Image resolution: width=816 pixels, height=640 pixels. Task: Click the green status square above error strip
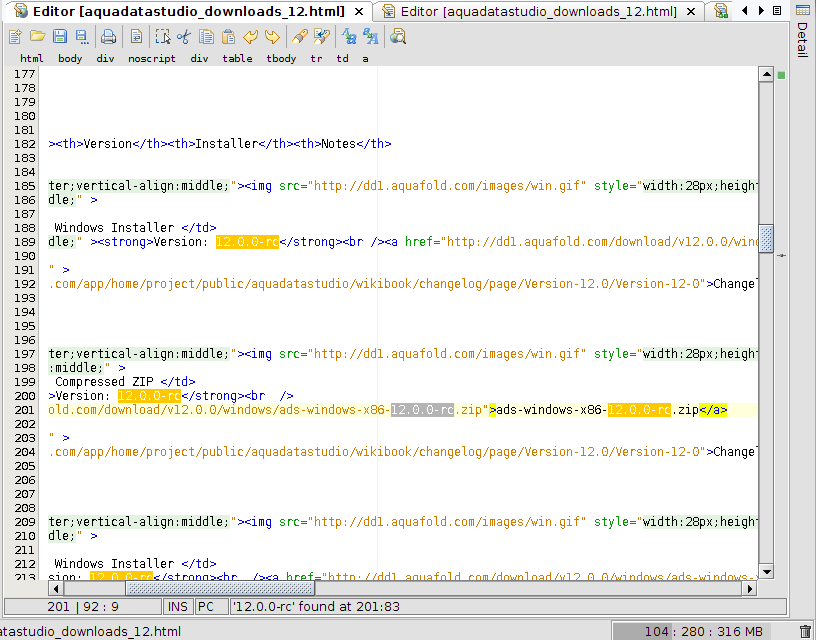781,75
